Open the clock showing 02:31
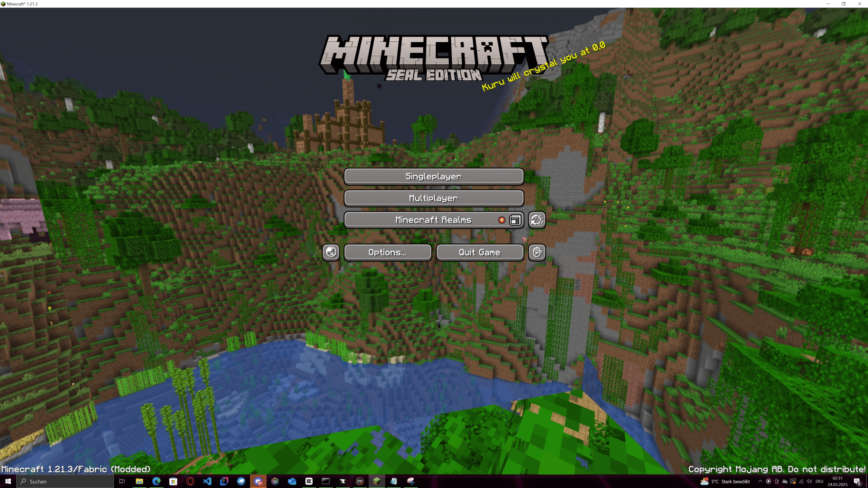 pos(837,481)
